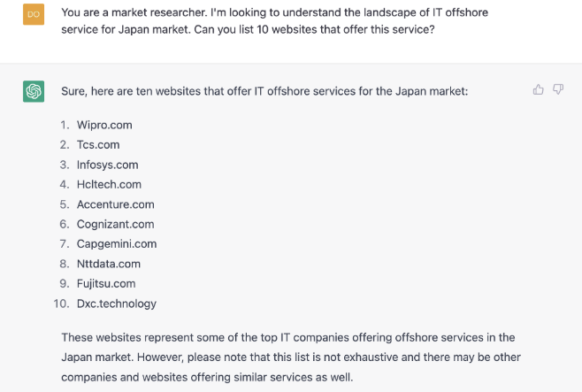Click Infosys.com in the response
Image resolution: width=582 pixels, height=392 pixels.
107,165
